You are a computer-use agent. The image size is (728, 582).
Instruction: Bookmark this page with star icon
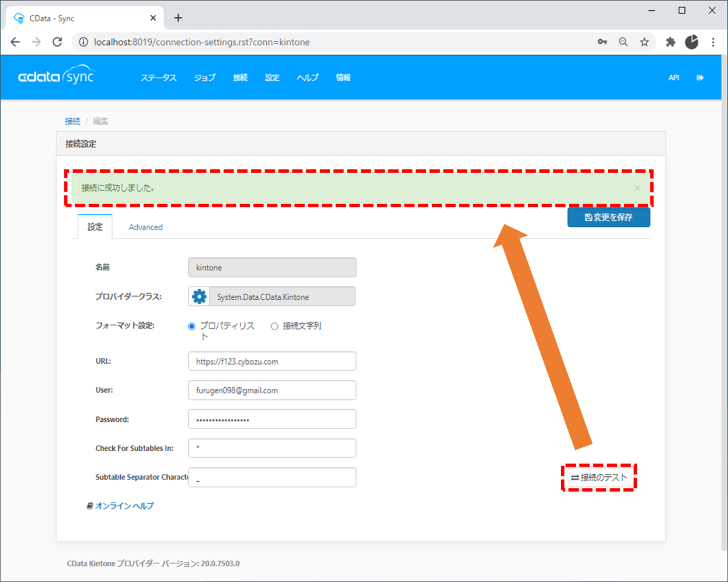point(644,42)
